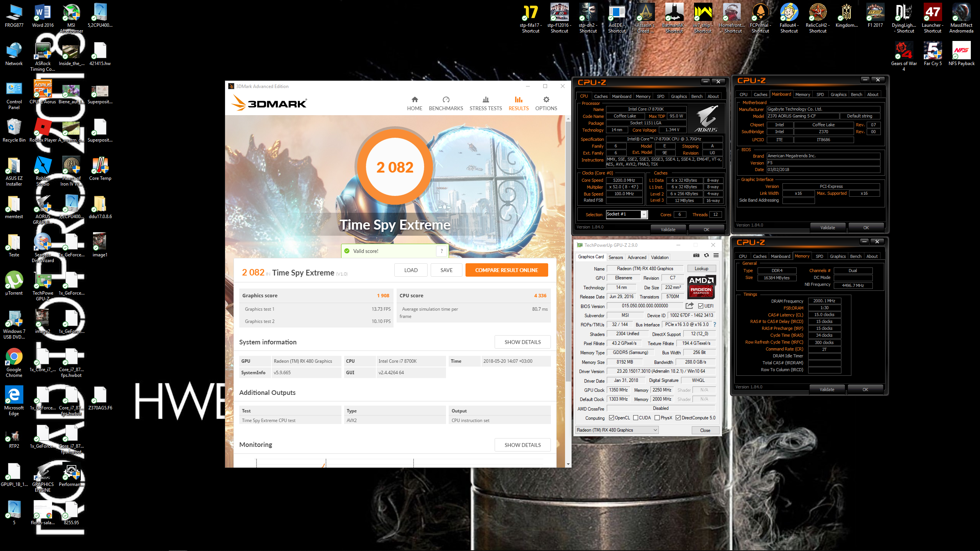The height and width of the screenshot is (551, 980).
Task: Show details for System information
Action: 523,342
